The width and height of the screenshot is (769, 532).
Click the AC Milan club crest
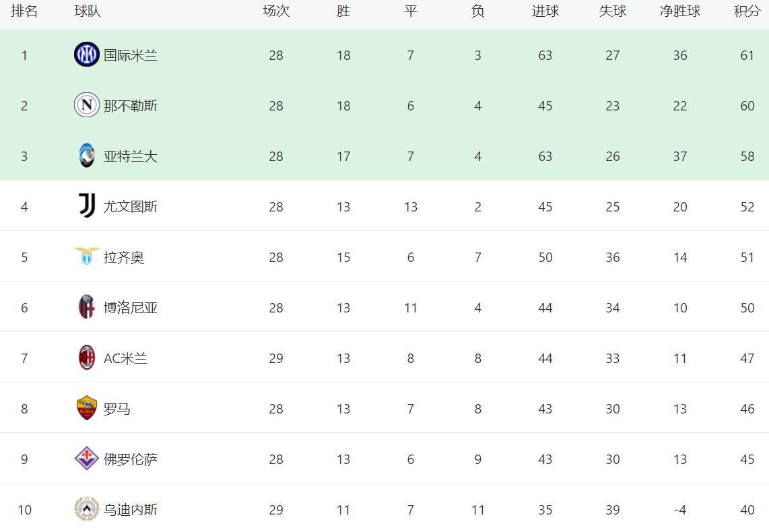coord(87,358)
